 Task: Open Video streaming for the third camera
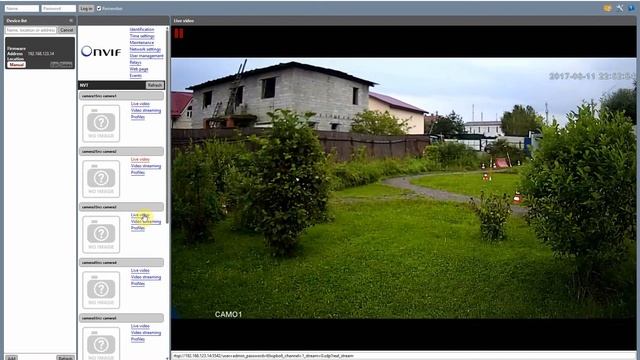coord(146,221)
